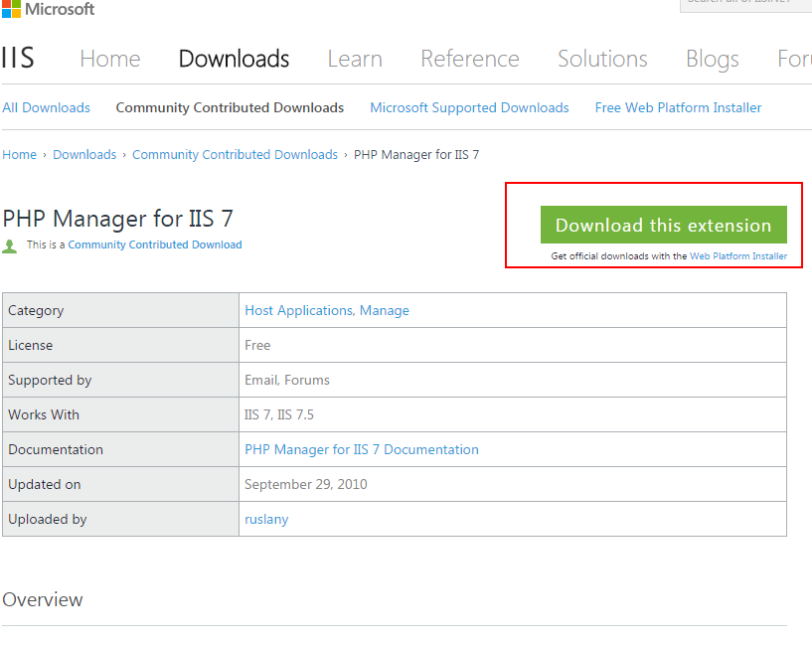Click the Email, Forums value

(287, 380)
